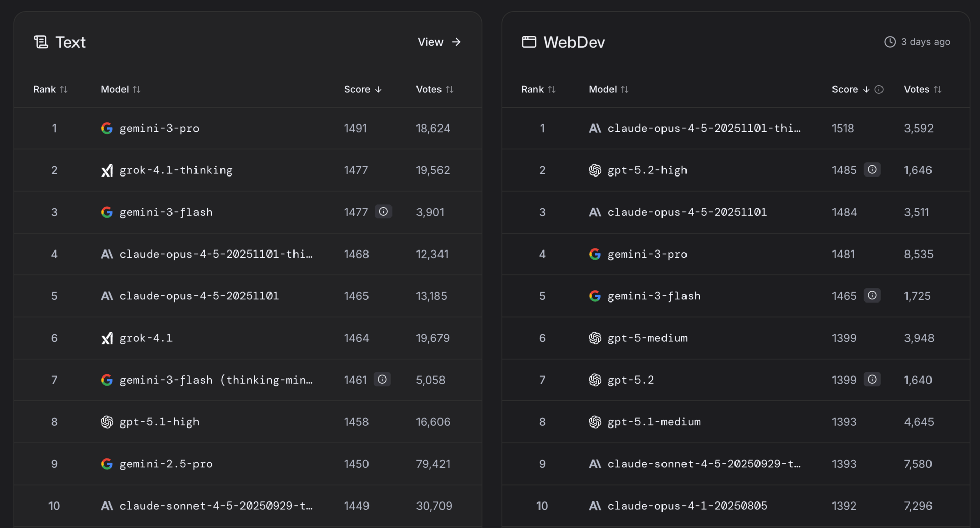Screen dimensions: 980x528
Task: Click OpenAI logo beside gpt-5.1-medium
Action: tap(595, 422)
